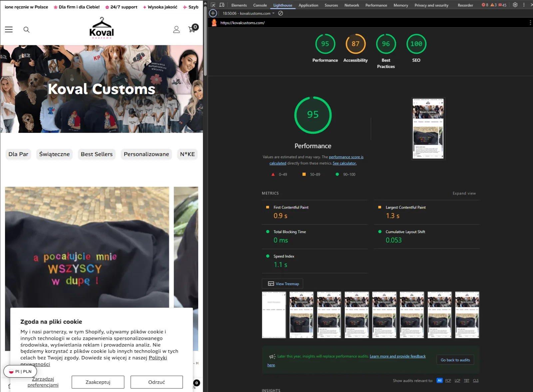The image size is (533, 392).
Task: Open the user account icon
Action: pos(177,30)
